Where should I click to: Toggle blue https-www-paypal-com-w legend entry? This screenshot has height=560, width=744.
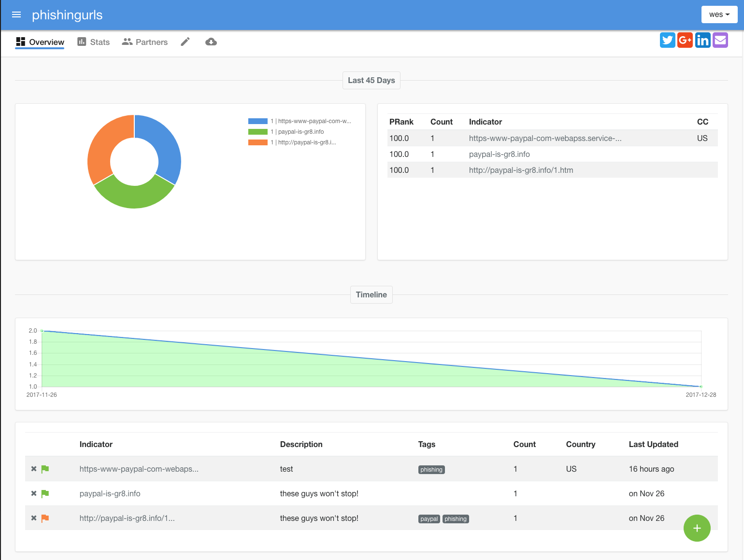point(300,121)
